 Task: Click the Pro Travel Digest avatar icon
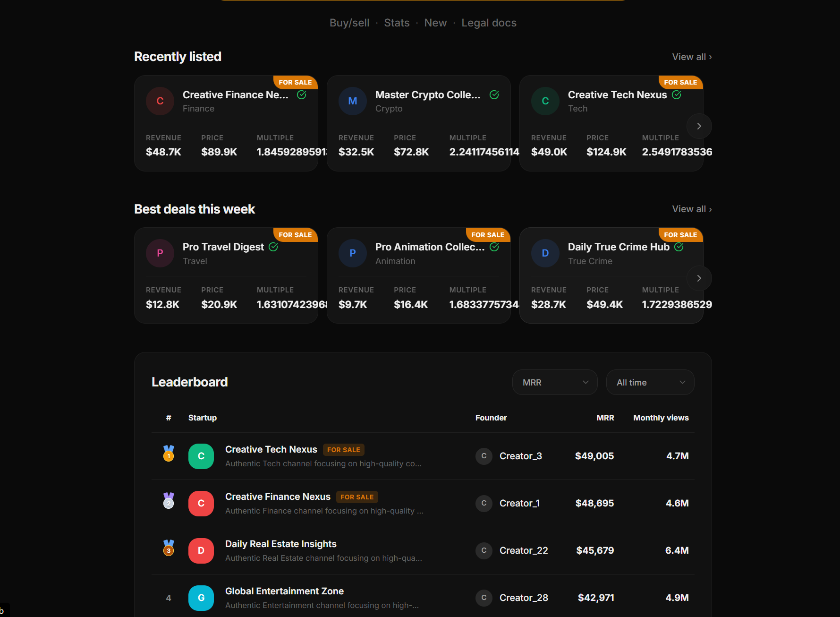tap(160, 253)
